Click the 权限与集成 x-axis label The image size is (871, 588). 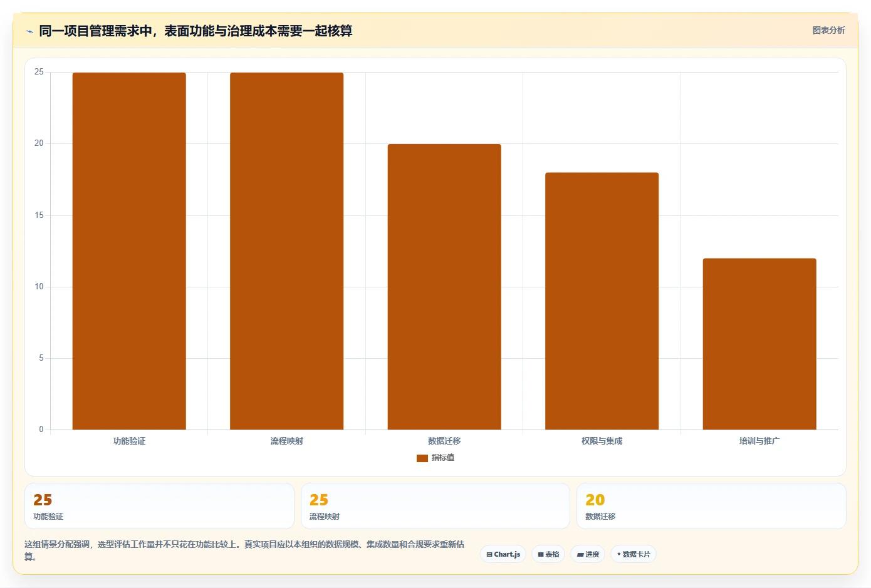[x=602, y=441]
